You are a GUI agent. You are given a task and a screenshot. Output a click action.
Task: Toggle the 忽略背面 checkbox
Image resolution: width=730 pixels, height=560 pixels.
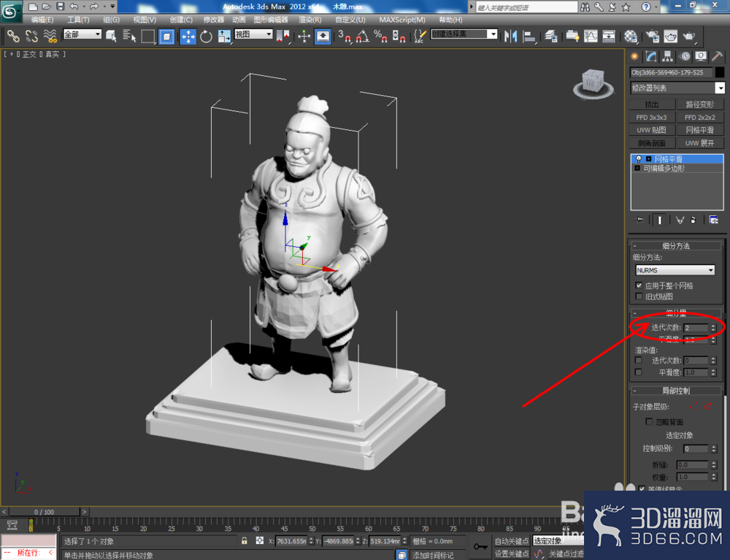click(648, 421)
